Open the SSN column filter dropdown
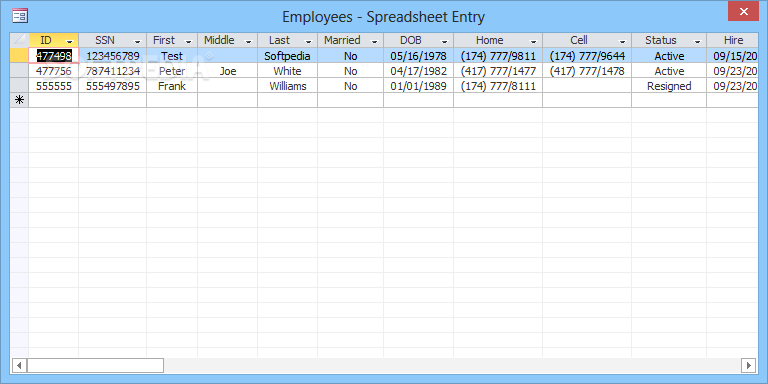 pos(138,41)
